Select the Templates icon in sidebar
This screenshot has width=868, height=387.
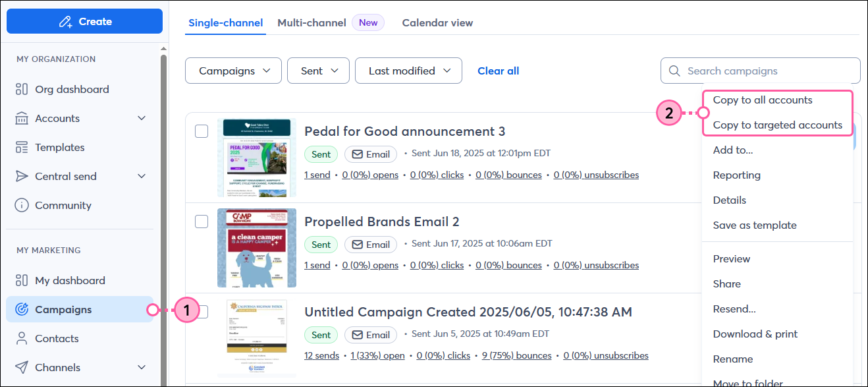[21, 147]
